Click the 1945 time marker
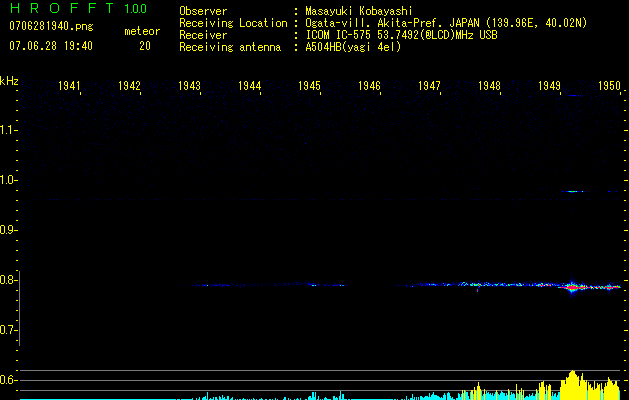 tap(310, 86)
